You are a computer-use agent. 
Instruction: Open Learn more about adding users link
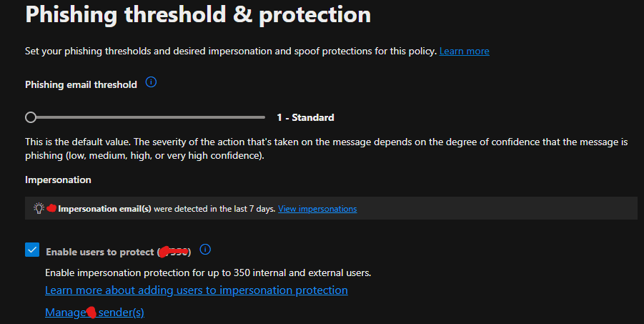point(196,290)
